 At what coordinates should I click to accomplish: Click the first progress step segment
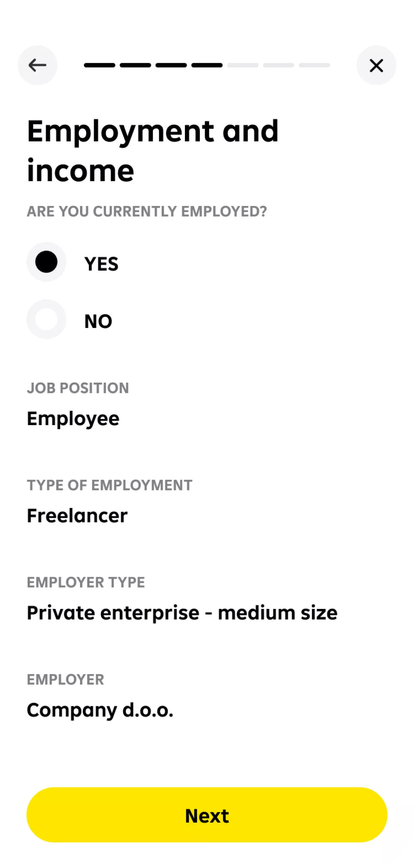(100, 65)
